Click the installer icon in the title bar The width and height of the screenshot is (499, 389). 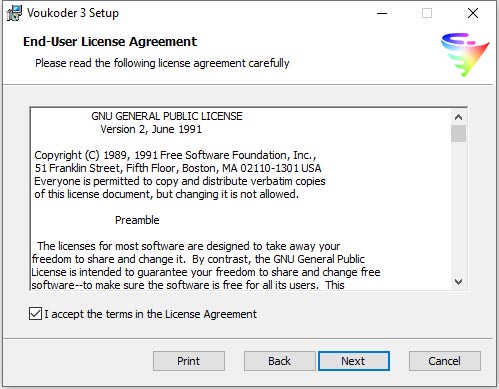(x=14, y=13)
